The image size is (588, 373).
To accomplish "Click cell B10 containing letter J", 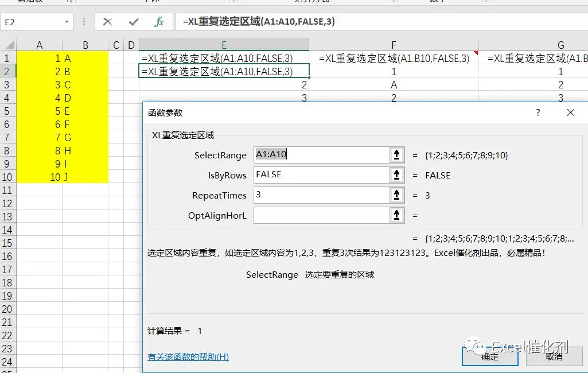I will tap(85, 177).
